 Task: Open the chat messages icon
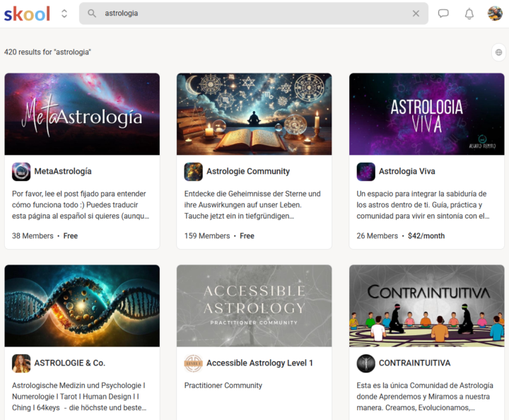click(443, 13)
